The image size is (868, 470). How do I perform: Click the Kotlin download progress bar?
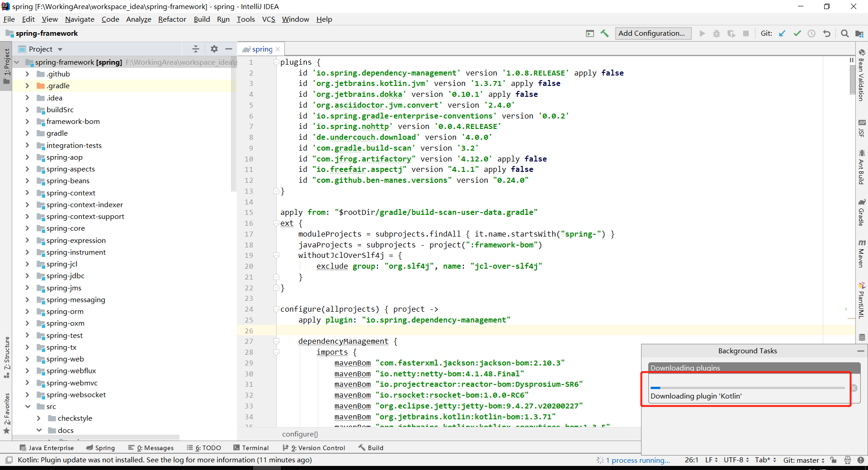747,388
